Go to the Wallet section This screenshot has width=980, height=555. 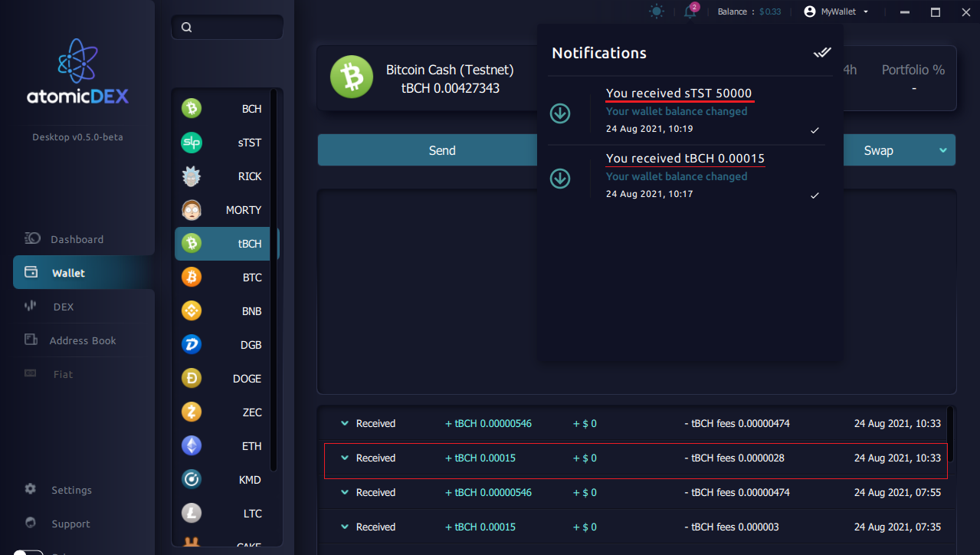[84, 272]
